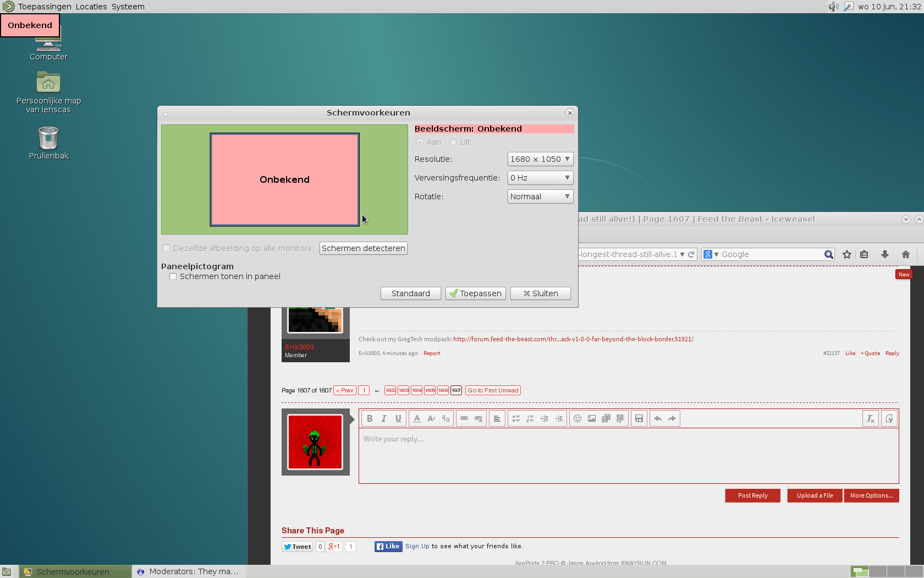Open the font family icon

pos(446,418)
